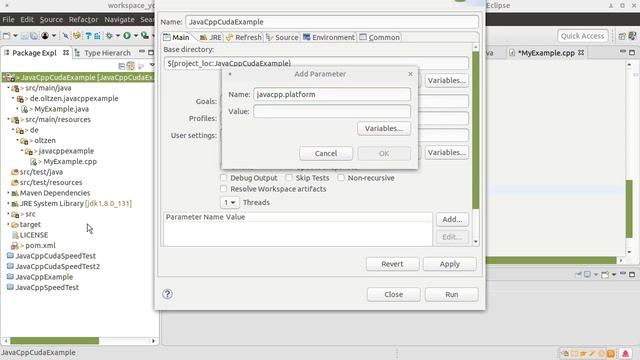
Task: Collapse the src/main/resources folder
Action: pos(8,119)
